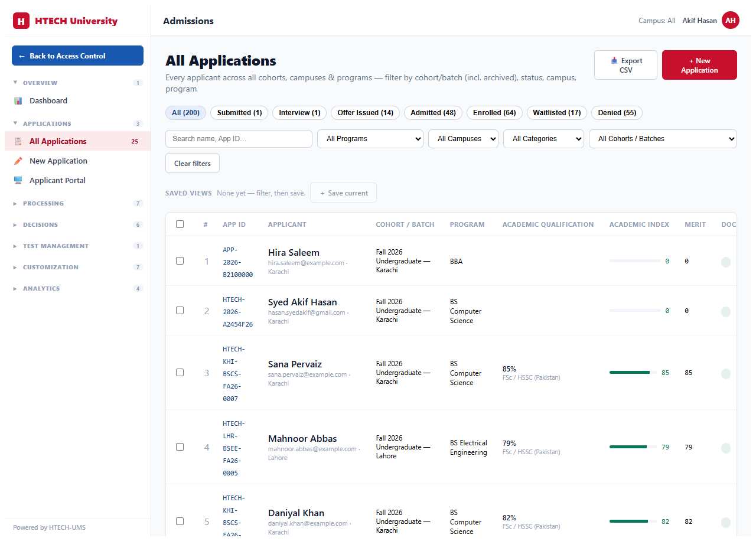Viewport: 756px width, 541px height.
Task: Click Sana Pervaiz's academic index bar
Action: [633, 373]
